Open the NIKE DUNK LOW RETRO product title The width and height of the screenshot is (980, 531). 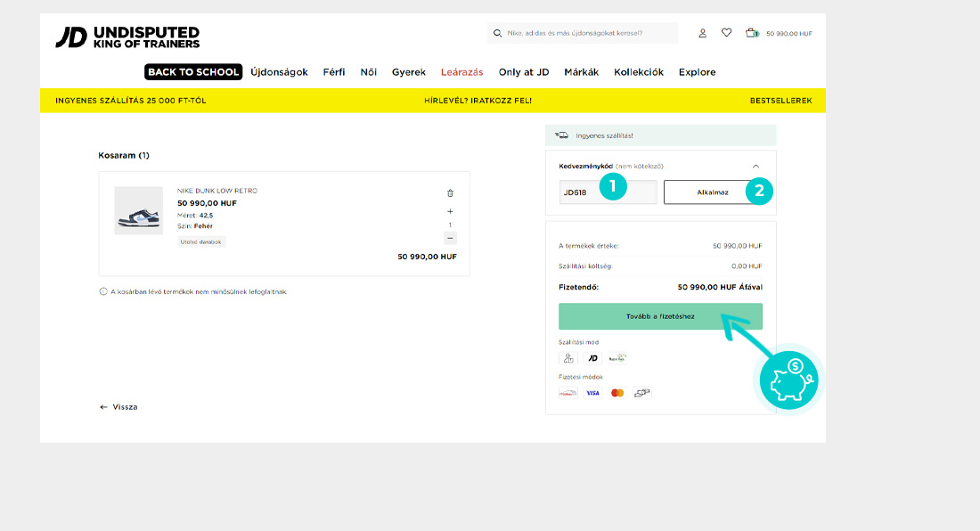(x=217, y=192)
